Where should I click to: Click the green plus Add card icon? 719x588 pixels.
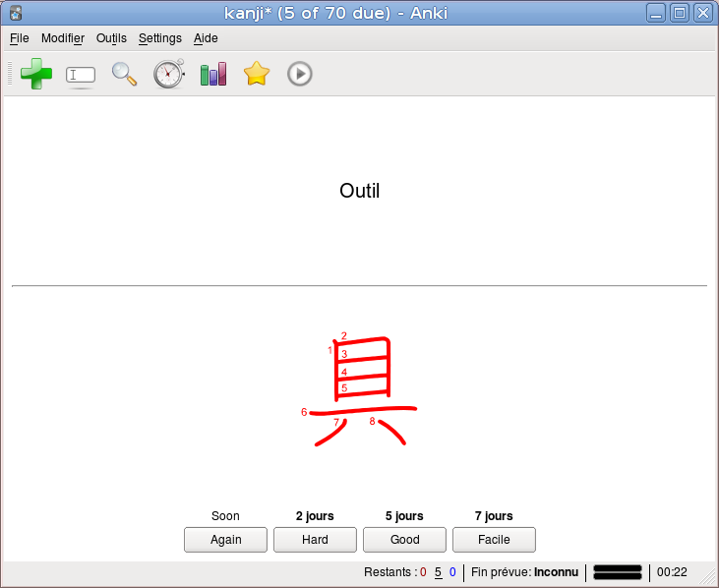coord(36,74)
